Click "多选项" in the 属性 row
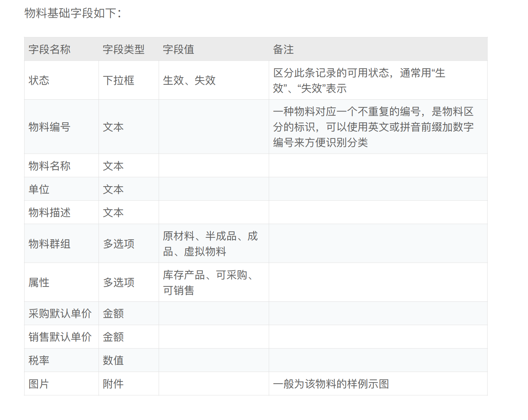 coord(118,283)
